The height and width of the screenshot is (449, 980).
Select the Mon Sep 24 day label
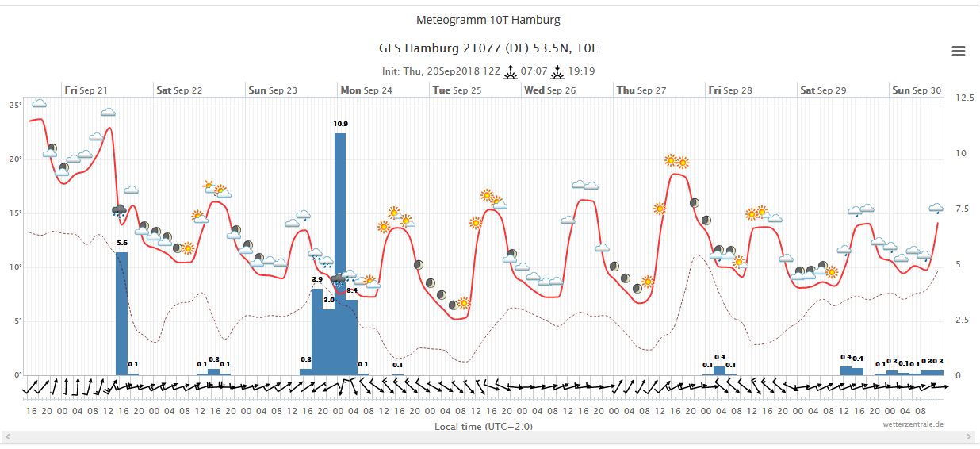[x=366, y=90]
